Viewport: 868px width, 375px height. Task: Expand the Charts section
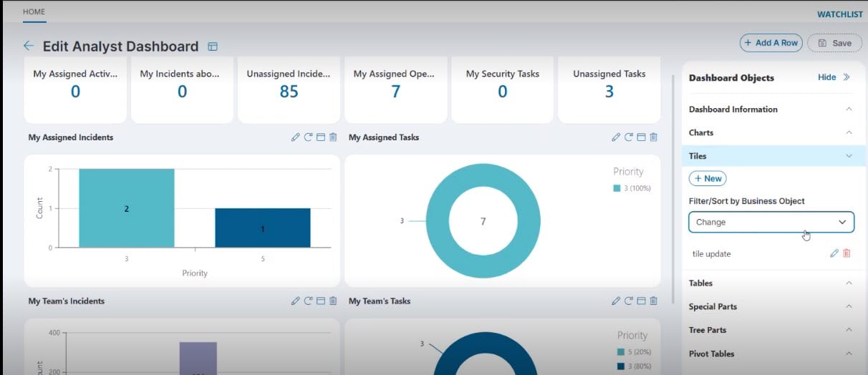[849, 132]
